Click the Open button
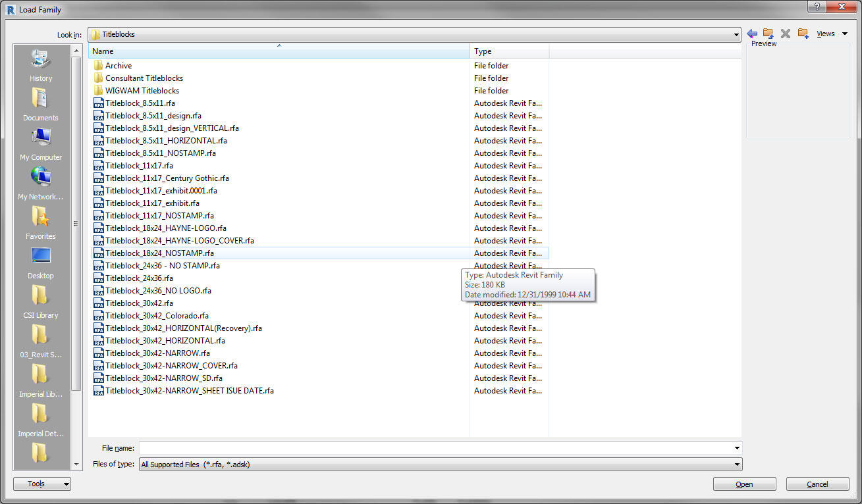Image resolution: width=862 pixels, height=504 pixels. [x=744, y=484]
